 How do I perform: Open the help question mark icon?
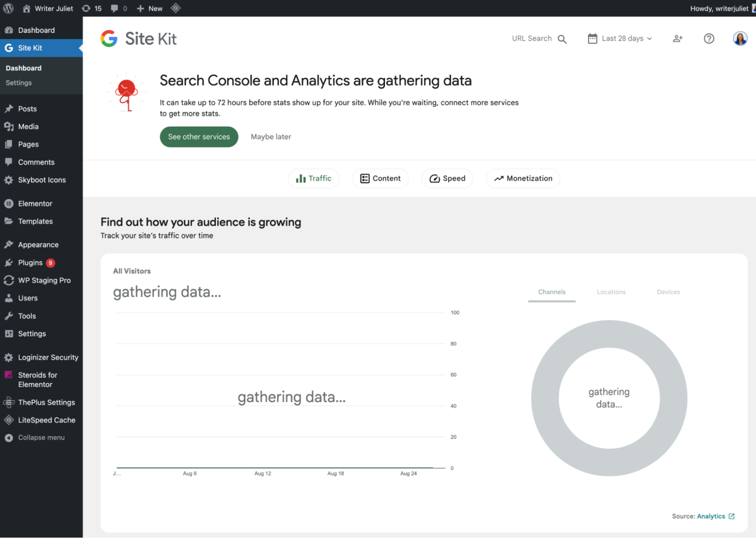[709, 38]
